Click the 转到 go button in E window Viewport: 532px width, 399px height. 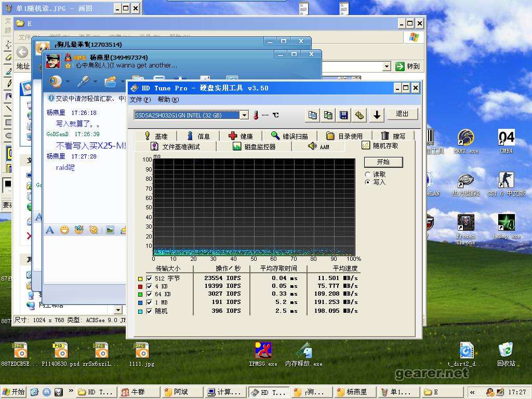(408, 66)
